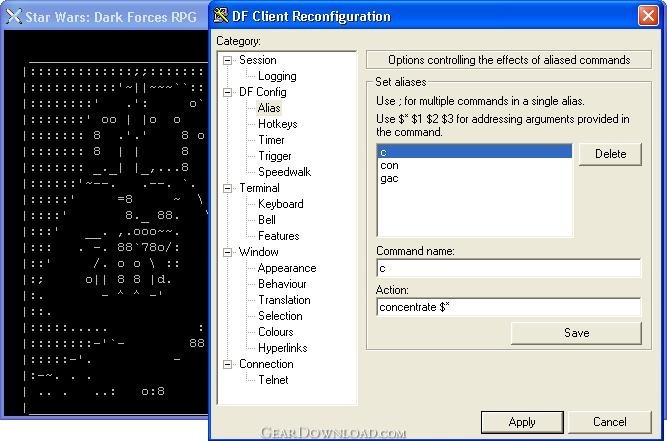The width and height of the screenshot is (667, 441).
Task: Select the Window category
Action: [258, 252]
